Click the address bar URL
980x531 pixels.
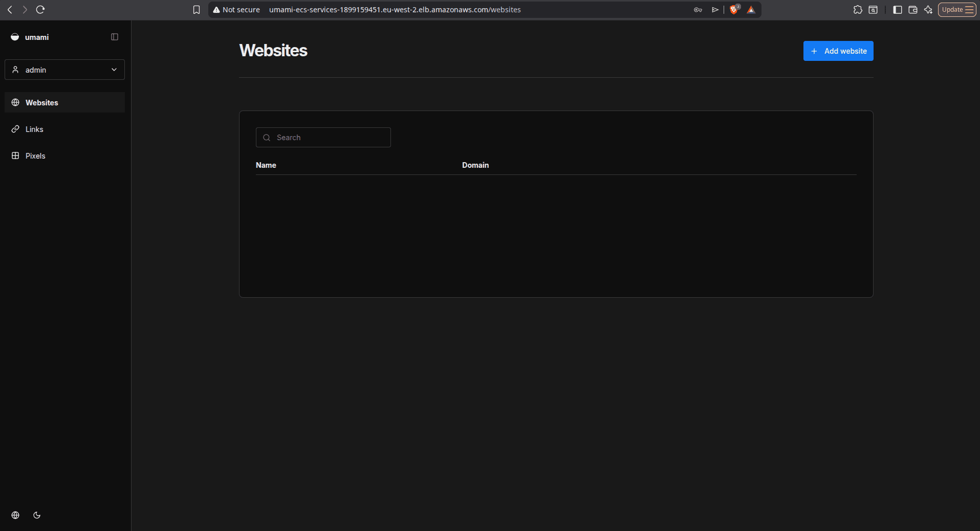(x=395, y=10)
